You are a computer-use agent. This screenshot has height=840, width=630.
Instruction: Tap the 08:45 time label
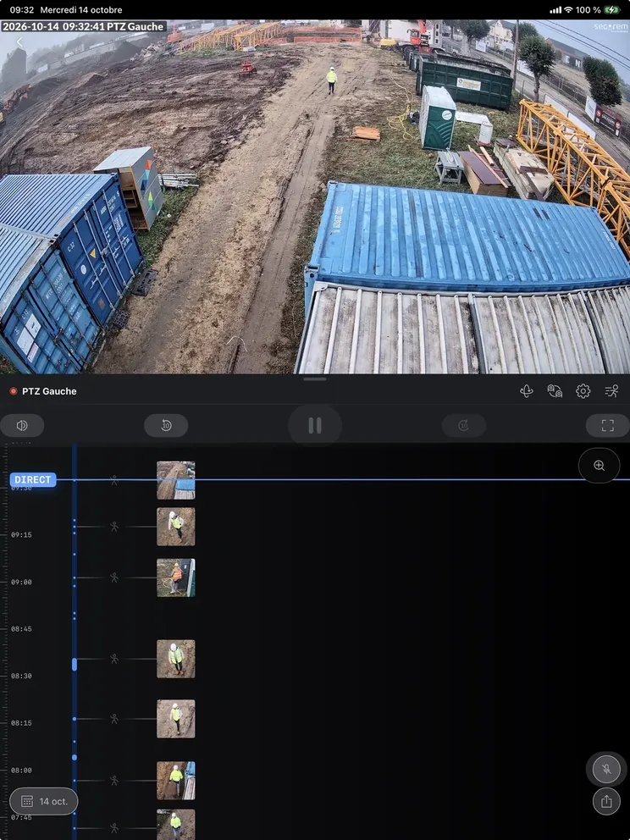point(21,629)
